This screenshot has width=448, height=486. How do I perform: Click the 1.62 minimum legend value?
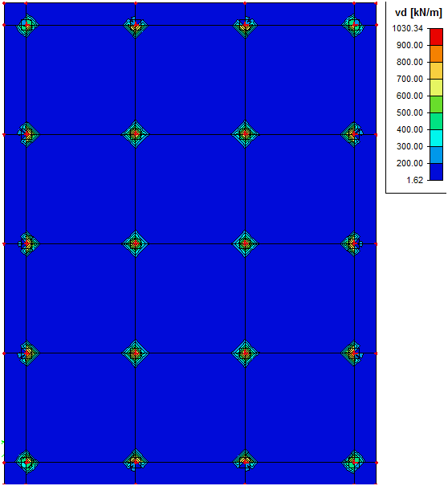[x=414, y=180]
